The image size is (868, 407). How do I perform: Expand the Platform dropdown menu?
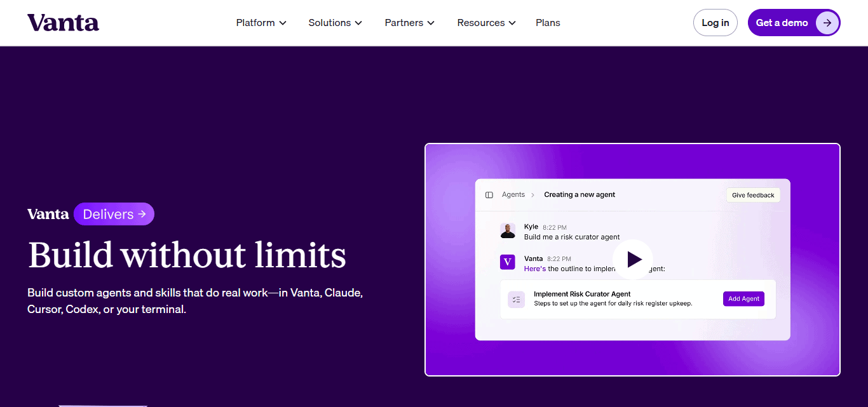pyautogui.click(x=261, y=23)
